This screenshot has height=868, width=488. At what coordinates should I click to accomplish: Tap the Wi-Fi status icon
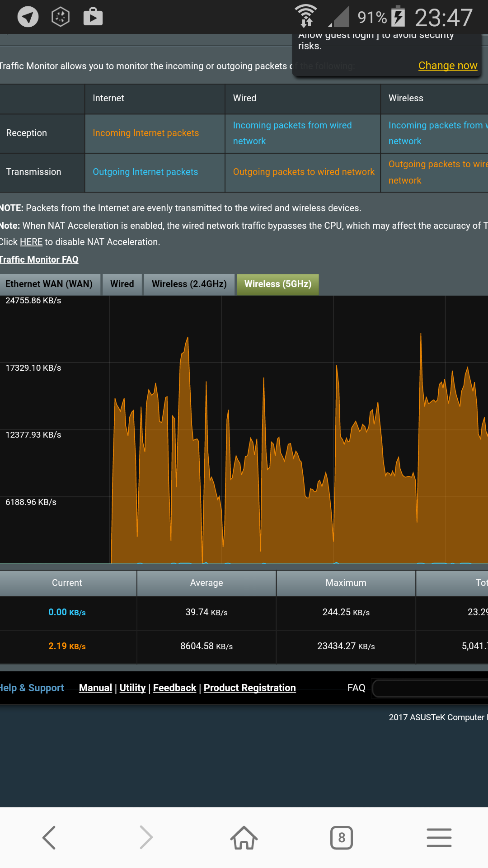point(306,16)
